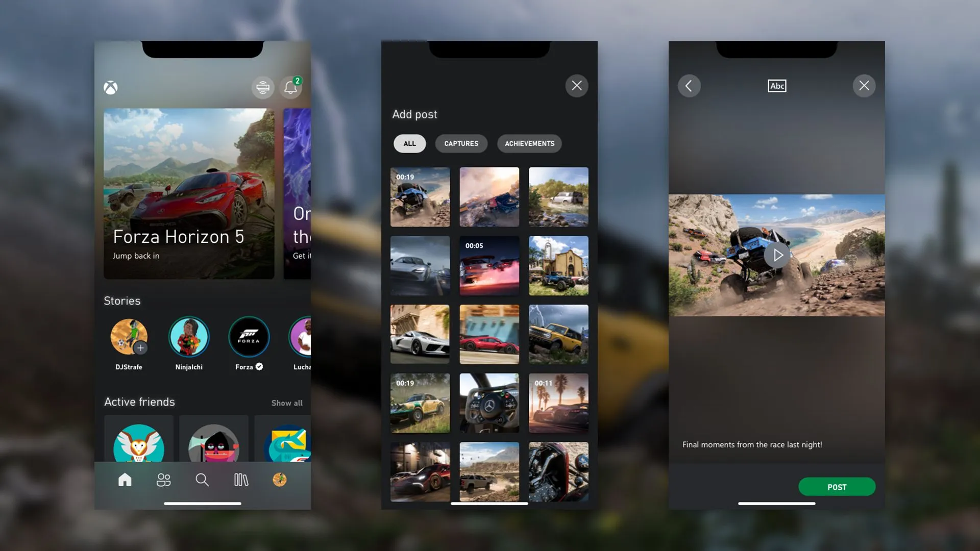980x551 pixels.
Task: Click the Add text Abc icon
Action: (777, 85)
